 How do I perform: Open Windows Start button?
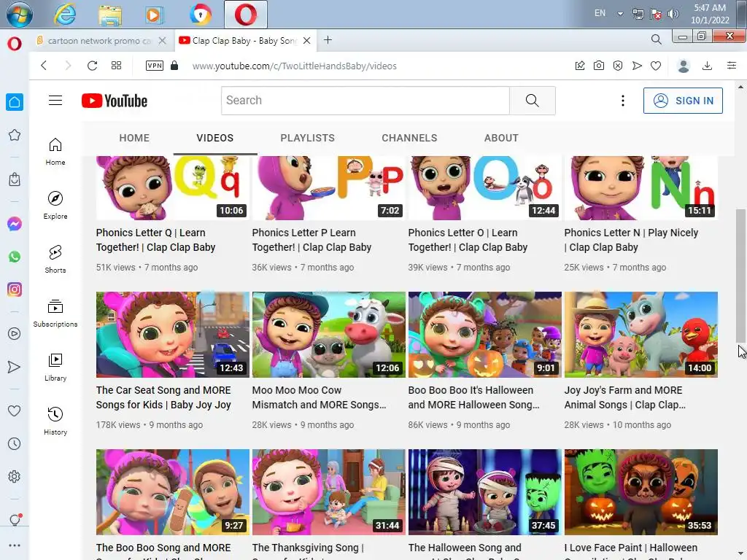click(x=20, y=14)
